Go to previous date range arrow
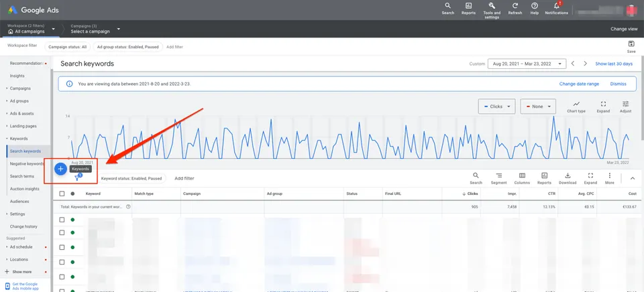 click(573, 64)
